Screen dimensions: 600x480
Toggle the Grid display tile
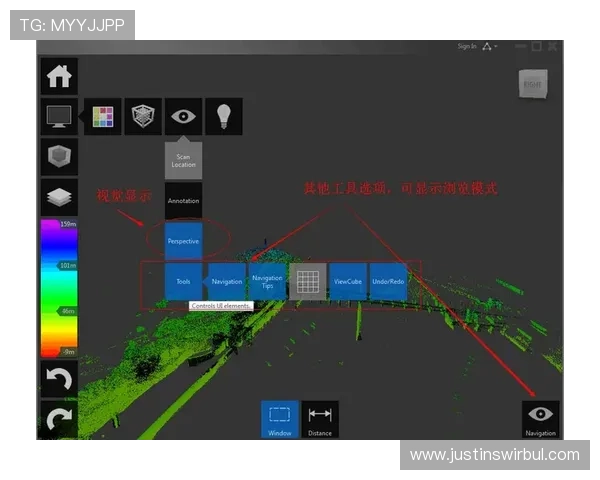(x=308, y=282)
